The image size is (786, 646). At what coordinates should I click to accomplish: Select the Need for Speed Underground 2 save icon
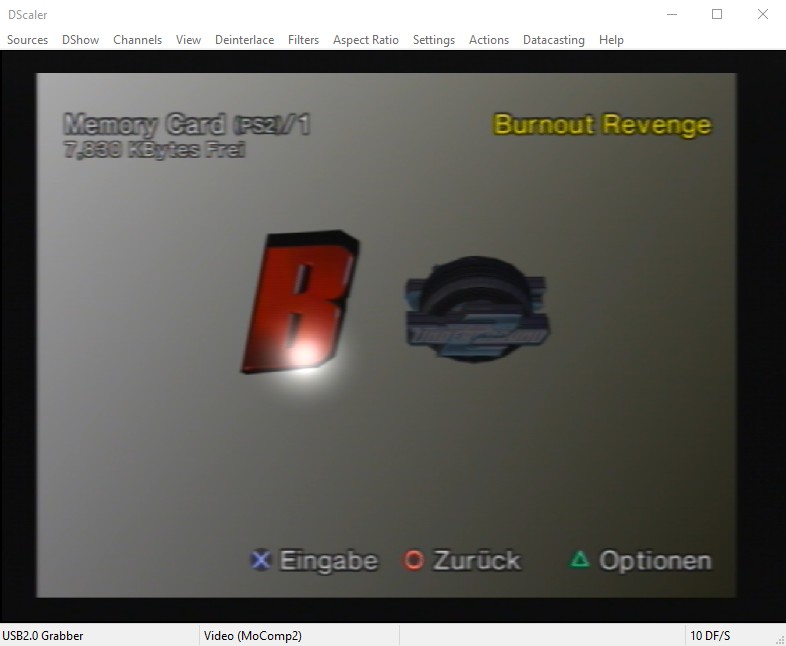(x=477, y=308)
